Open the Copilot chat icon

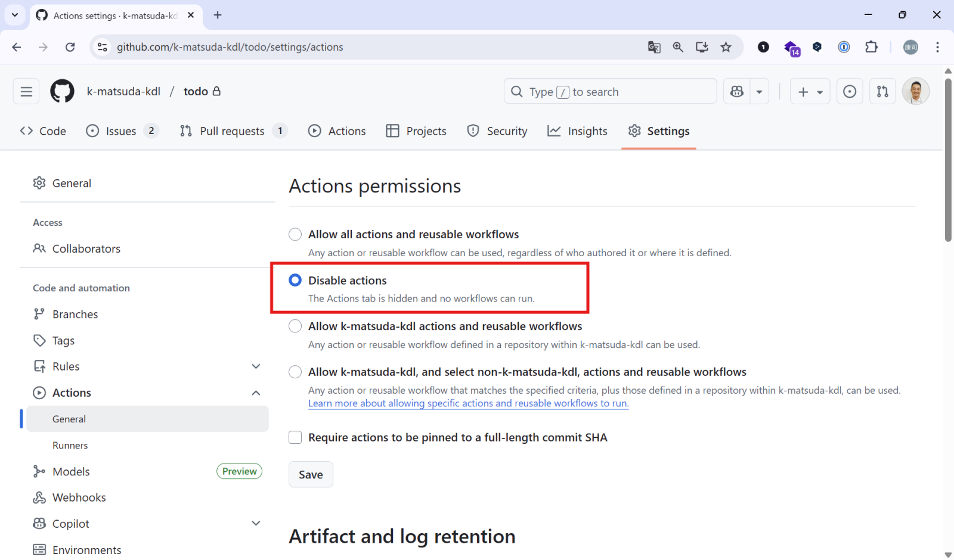pos(737,92)
